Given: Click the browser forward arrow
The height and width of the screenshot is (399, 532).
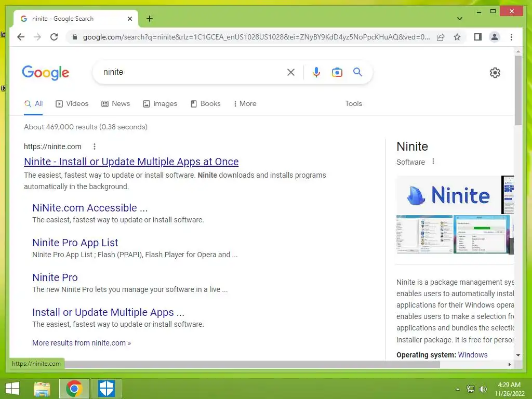Looking at the screenshot, I should click(37, 37).
